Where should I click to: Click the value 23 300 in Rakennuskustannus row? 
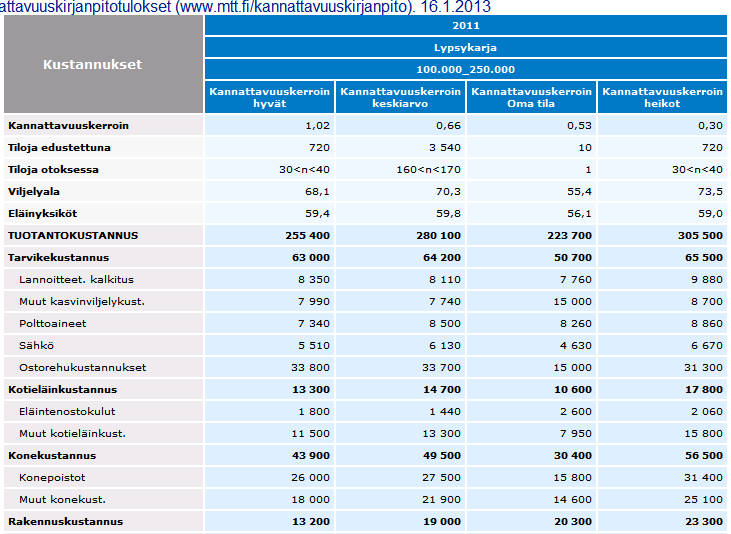point(704,521)
